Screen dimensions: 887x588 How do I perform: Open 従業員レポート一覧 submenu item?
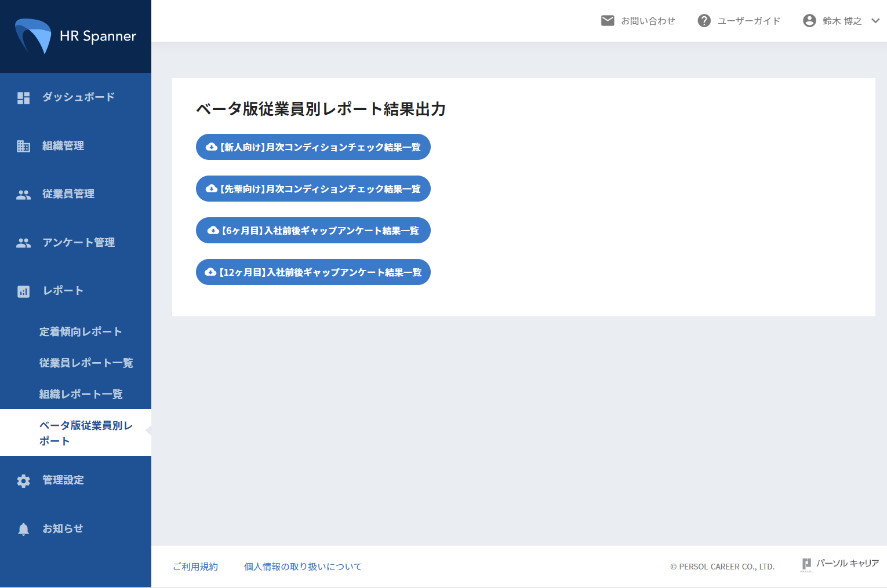[86, 363]
